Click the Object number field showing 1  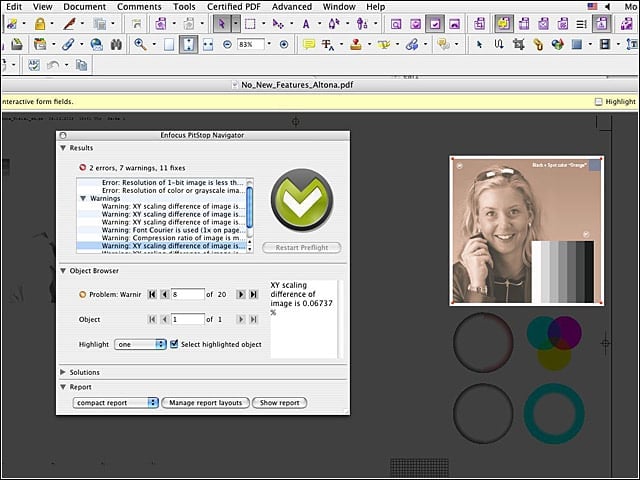tap(187, 319)
